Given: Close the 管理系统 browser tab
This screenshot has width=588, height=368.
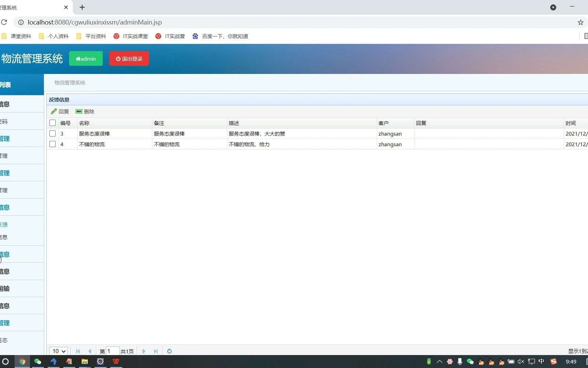Looking at the screenshot, I should 66,7.
